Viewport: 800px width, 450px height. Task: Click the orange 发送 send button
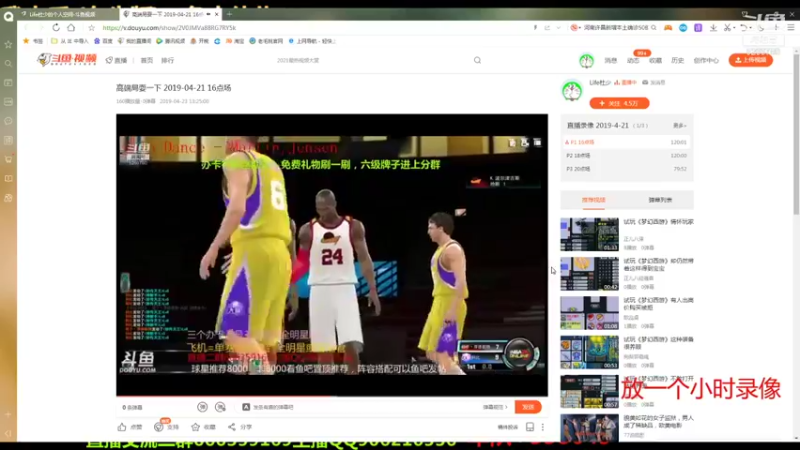click(528, 407)
